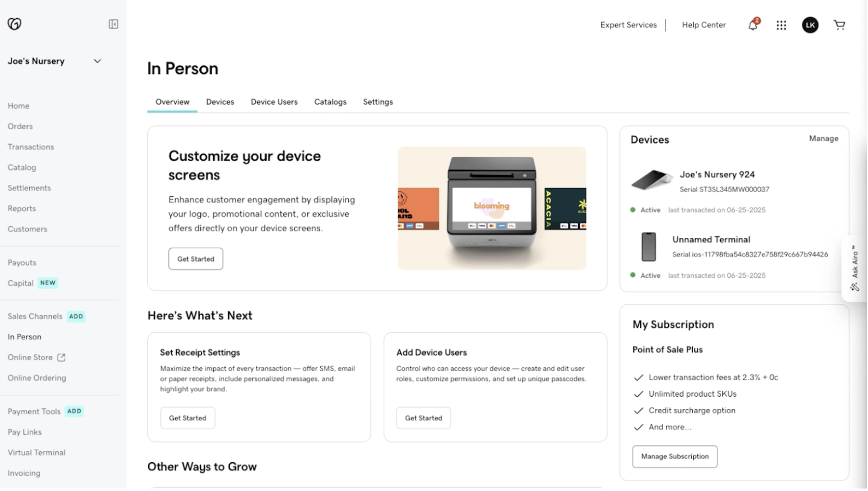Click the Manage Subscription button
Image resolution: width=868 pixels, height=491 pixels.
coord(676,457)
